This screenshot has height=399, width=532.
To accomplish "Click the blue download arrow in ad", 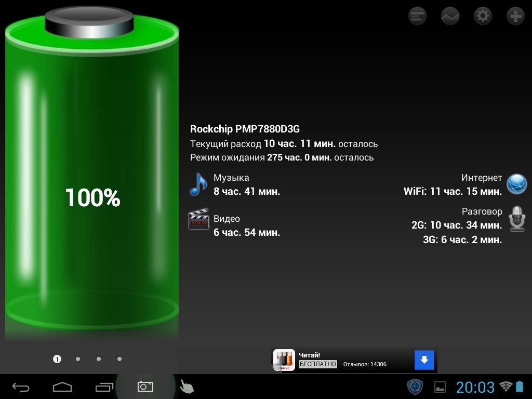I will (x=424, y=360).
